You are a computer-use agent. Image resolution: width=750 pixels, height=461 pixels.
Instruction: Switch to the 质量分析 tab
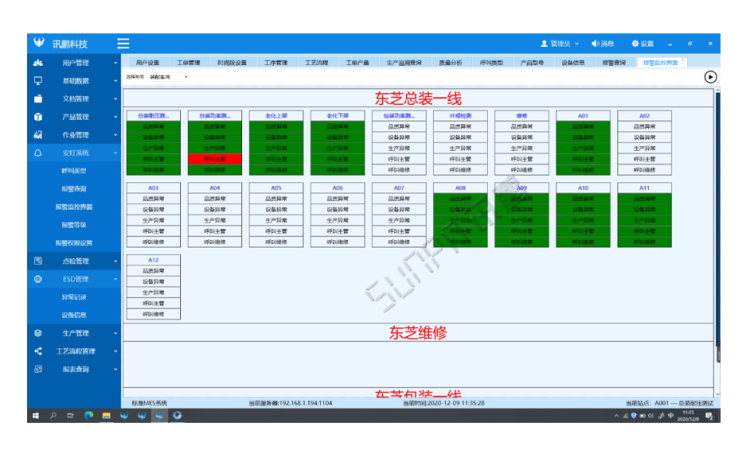[x=450, y=62]
